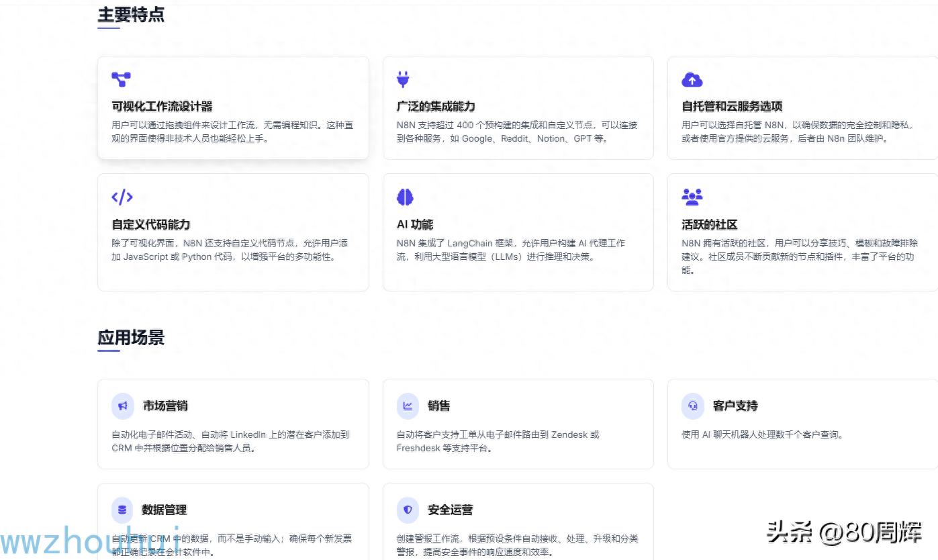Select the 可视化工作流设计器 card title

tap(162, 106)
